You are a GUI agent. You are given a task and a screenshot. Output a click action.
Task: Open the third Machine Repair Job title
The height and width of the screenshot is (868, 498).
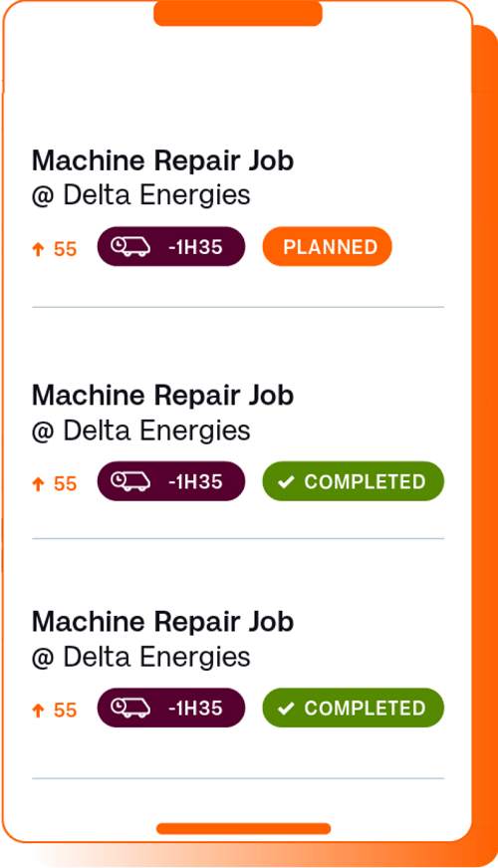tap(162, 622)
